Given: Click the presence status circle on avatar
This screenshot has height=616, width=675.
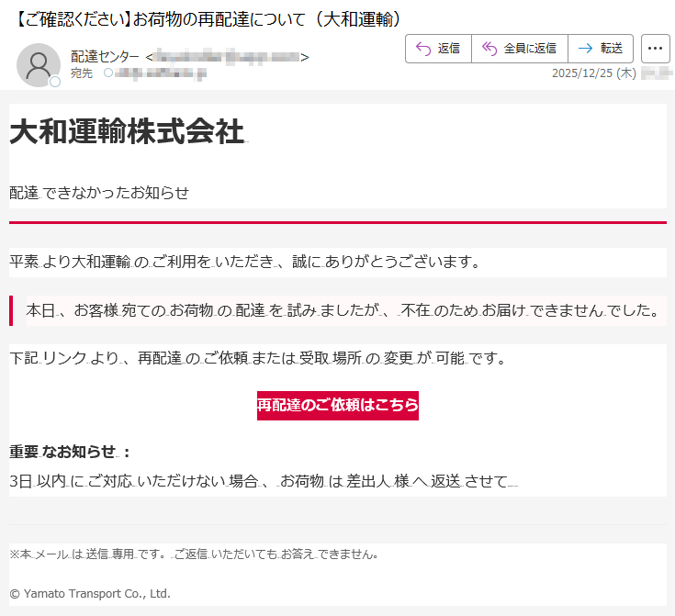Looking at the screenshot, I should 54,83.
